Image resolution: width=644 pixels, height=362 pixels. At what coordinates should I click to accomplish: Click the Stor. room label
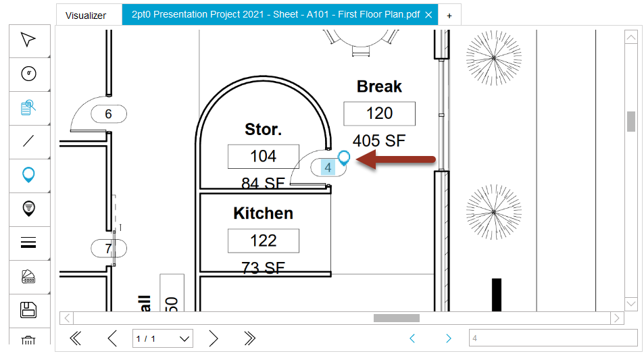click(264, 129)
